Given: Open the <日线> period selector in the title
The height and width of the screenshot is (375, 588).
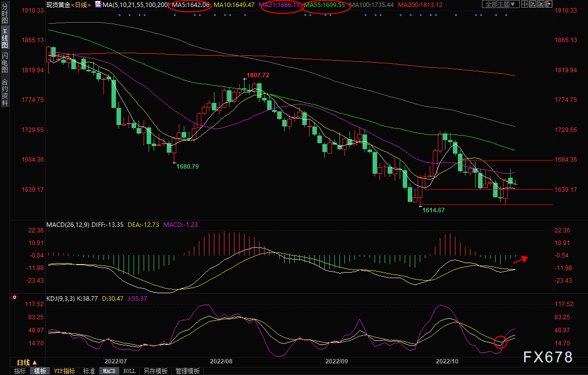Looking at the screenshot, I should pyautogui.click(x=81, y=5).
